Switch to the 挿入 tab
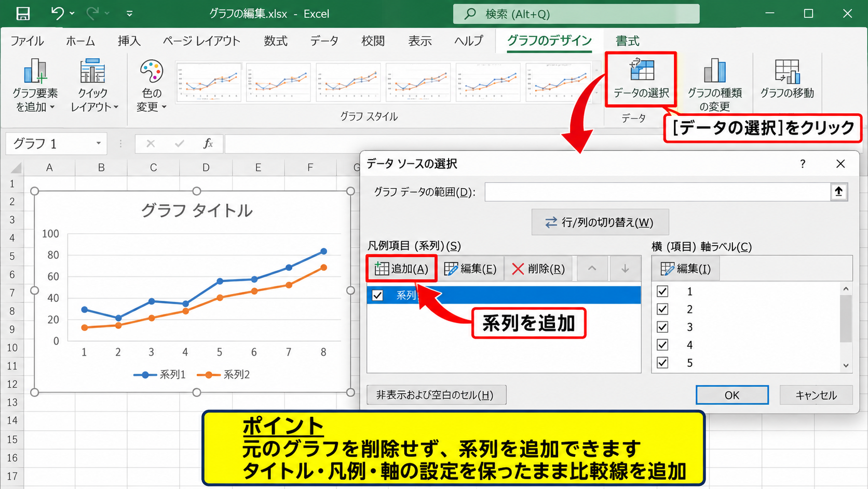Viewport: 868px width, 489px height. point(129,41)
